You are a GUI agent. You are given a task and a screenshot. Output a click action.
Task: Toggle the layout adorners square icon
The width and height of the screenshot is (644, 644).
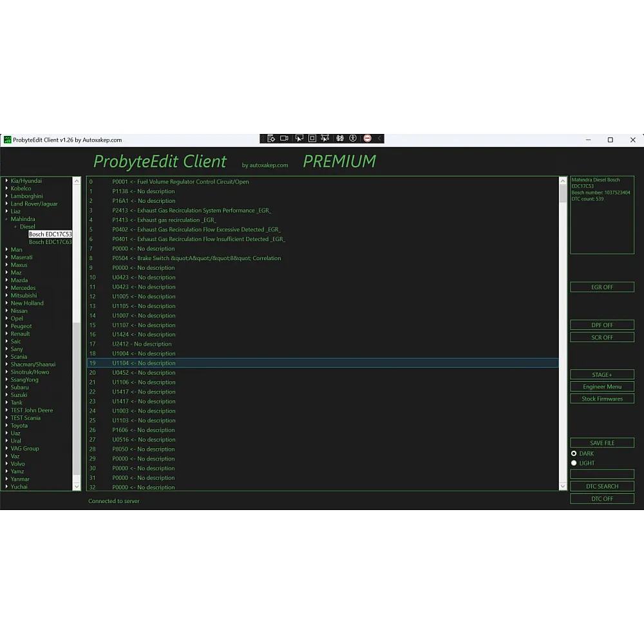point(312,138)
